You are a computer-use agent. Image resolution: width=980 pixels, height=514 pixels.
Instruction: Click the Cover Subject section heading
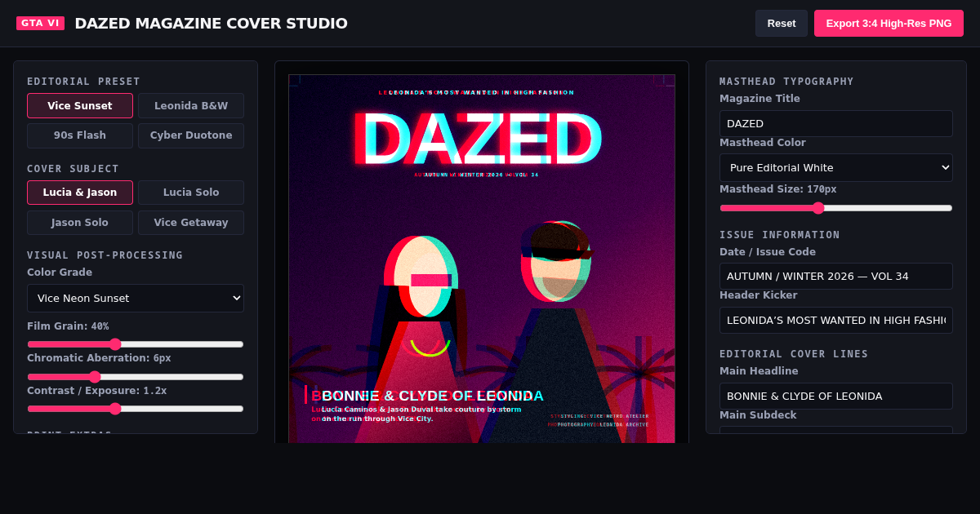pyautogui.click(x=73, y=169)
